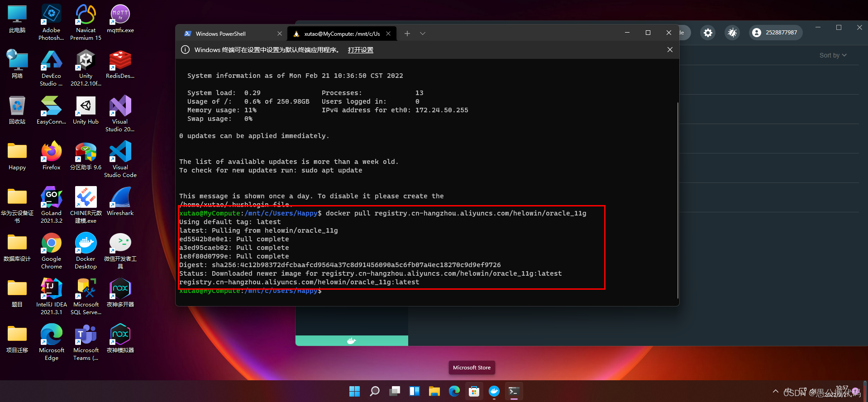Viewport: 868px width, 402px height.
Task: Launch Visual Studio 2022 desktop icon
Action: (120, 114)
